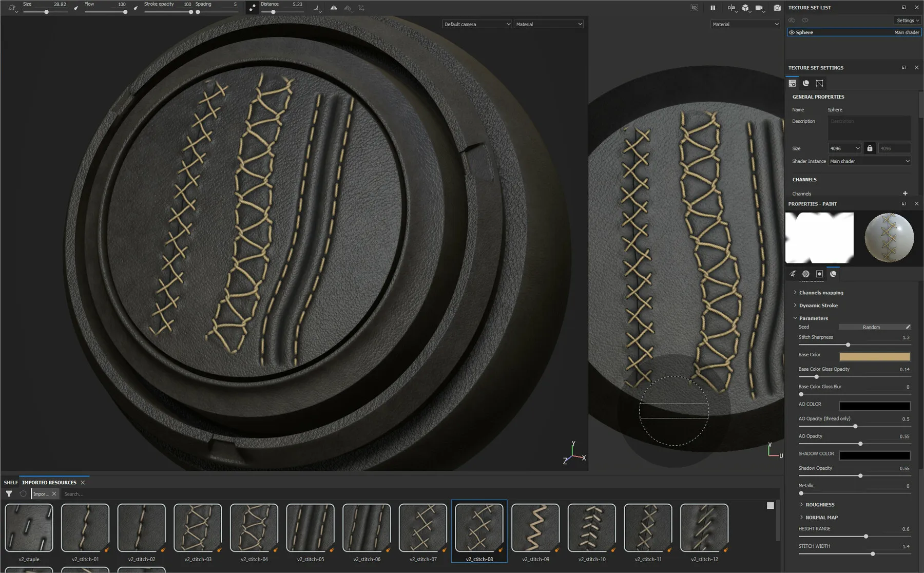The image size is (924, 573).
Task: Open the texture set Settings button
Action: click(907, 21)
